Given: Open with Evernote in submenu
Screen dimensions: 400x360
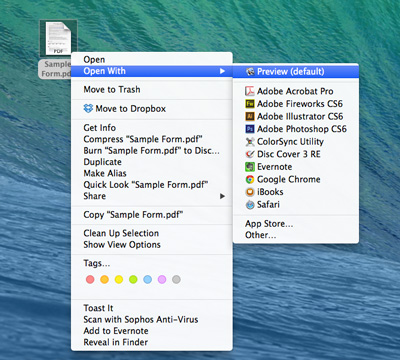Looking at the screenshot, I should (x=296, y=167).
